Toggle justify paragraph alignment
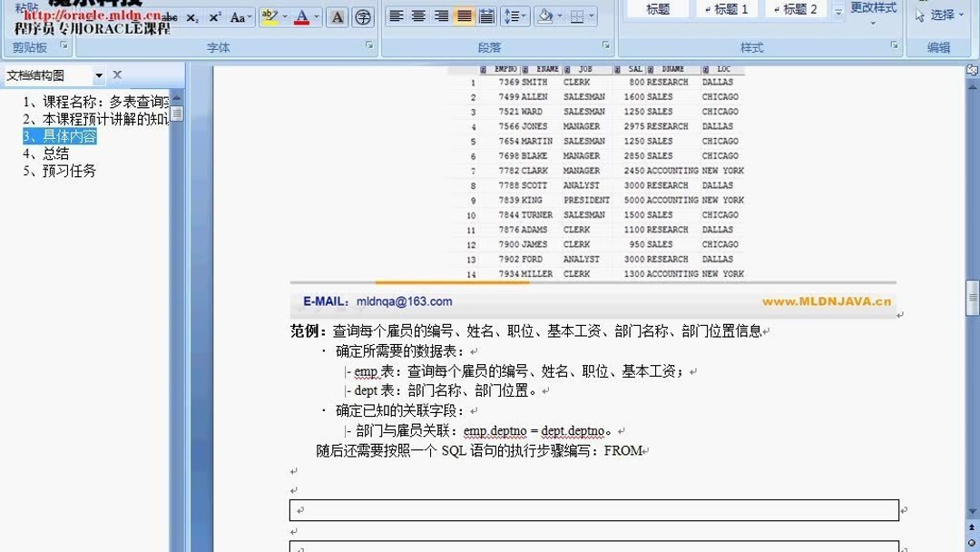Screen dimensions: 980x552 [x=464, y=16]
